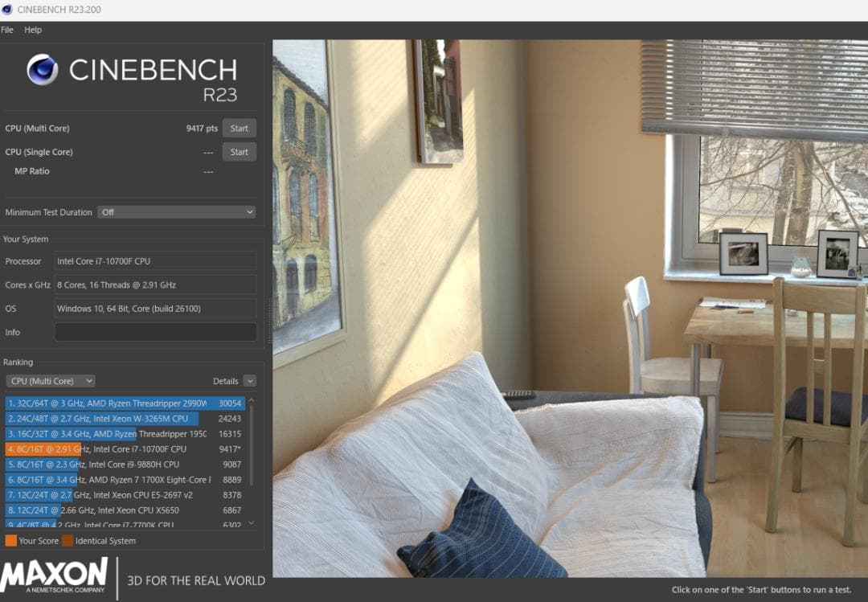
Task: Select ranking row AMD Ryzen Threadripper 2990W
Action: (x=125, y=403)
